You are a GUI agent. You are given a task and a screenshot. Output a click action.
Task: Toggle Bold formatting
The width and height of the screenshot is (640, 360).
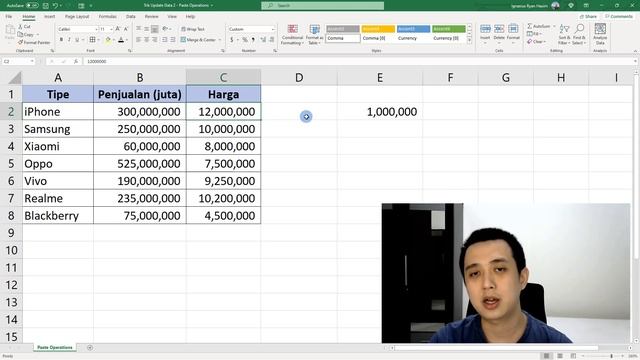click(61, 40)
